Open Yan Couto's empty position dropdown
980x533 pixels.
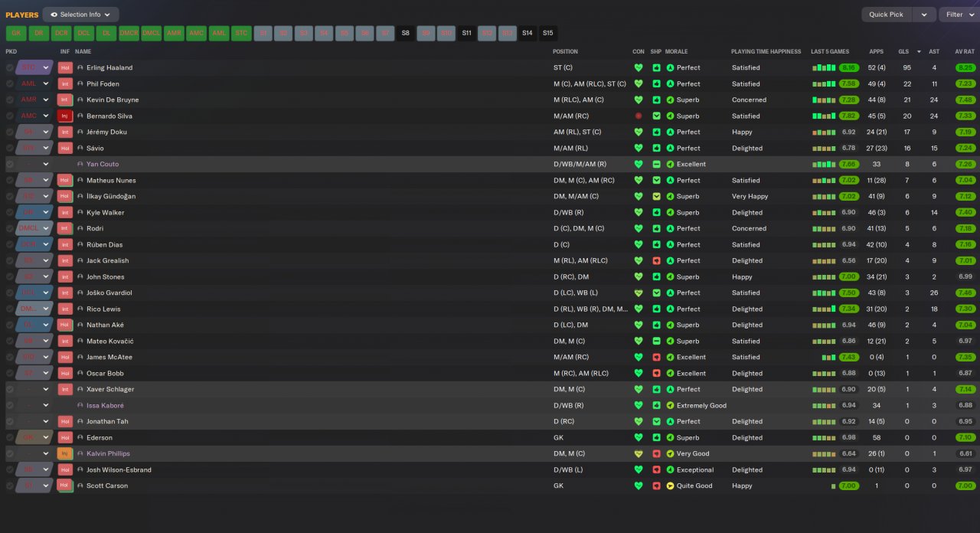click(x=34, y=164)
